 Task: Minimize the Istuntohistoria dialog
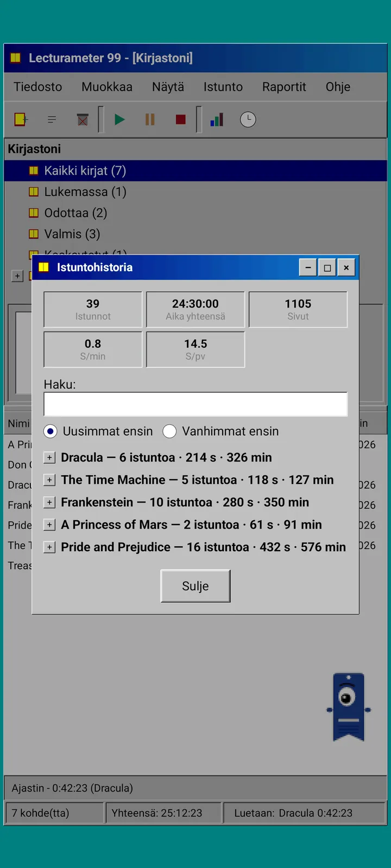(308, 267)
